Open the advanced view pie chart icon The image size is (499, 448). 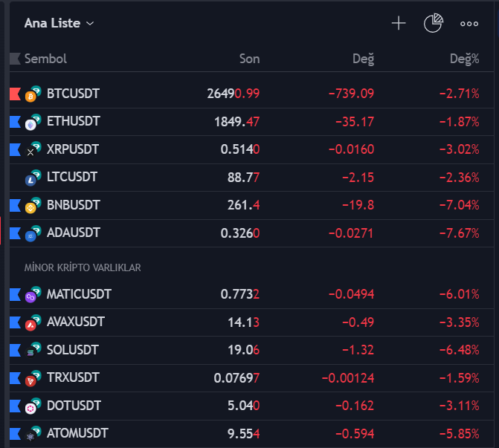(433, 23)
